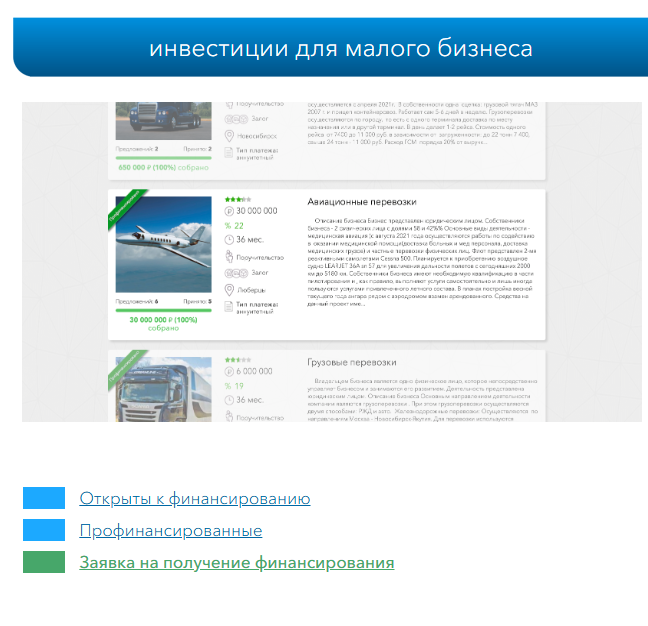Select blue swatch beside Профинансированные
The width and height of the screenshot is (648, 626).
44,530
